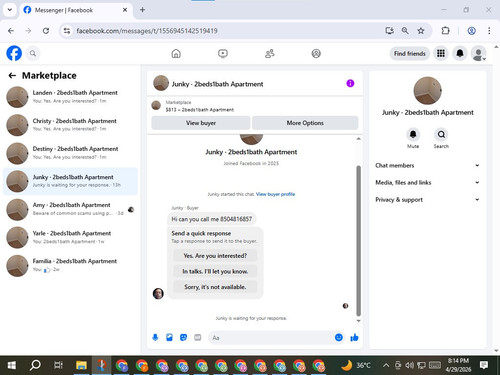Open Familia - 2beds1bath Apartment chat

[70, 265]
